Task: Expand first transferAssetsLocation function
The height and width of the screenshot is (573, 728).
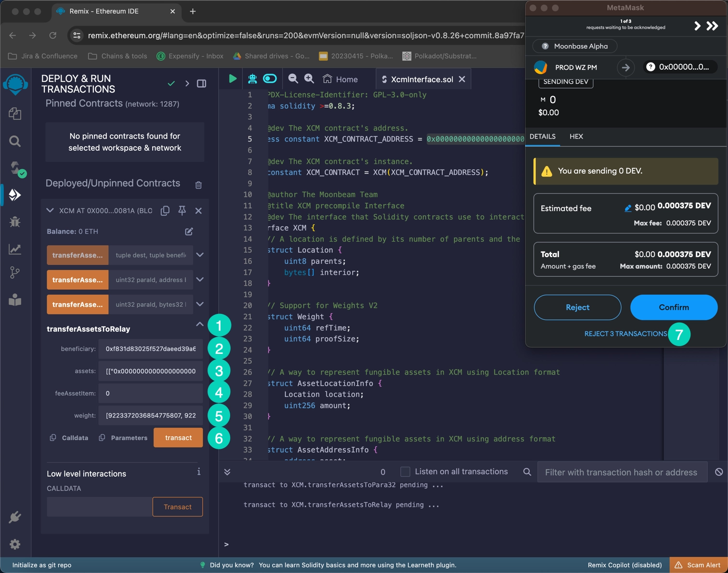Action: (x=200, y=255)
